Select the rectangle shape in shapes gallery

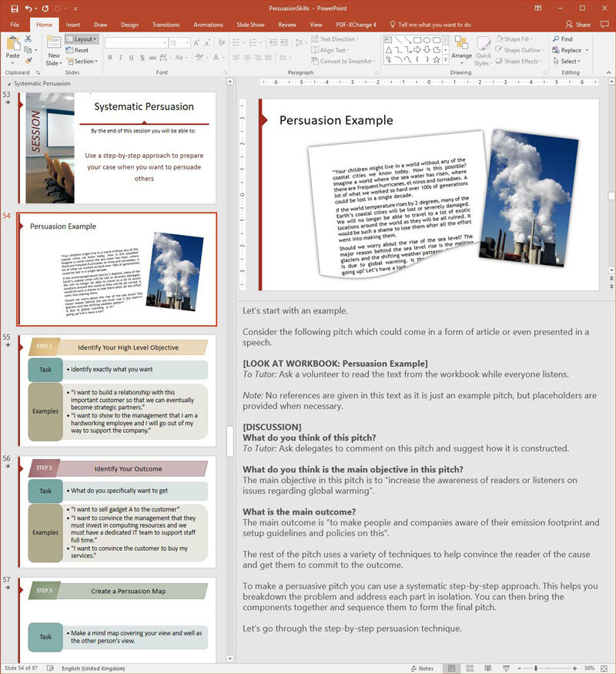tap(417, 40)
